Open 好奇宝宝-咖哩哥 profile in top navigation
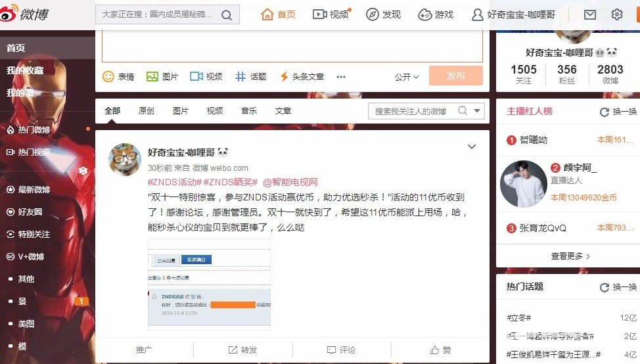This screenshot has width=640, height=364. point(513,14)
